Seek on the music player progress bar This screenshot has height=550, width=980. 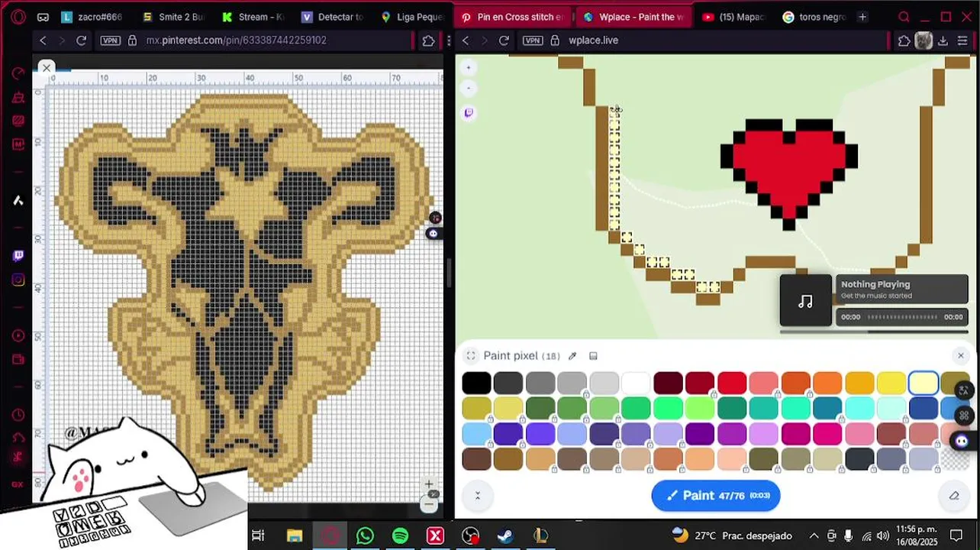point(901,317)
